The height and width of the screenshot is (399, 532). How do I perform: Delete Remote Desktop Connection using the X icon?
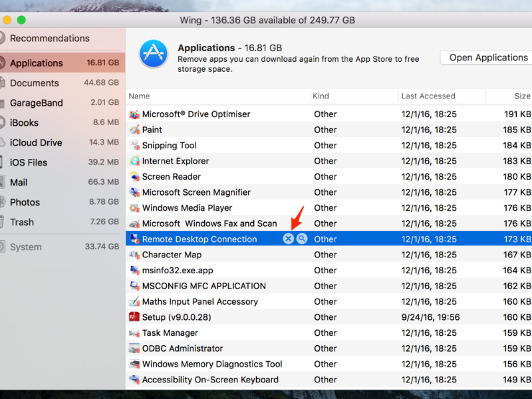pyautogui.click(x=288, y=239)
